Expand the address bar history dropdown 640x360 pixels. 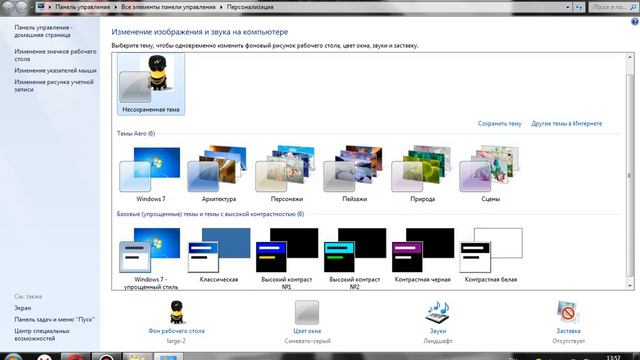click(567, 7)
